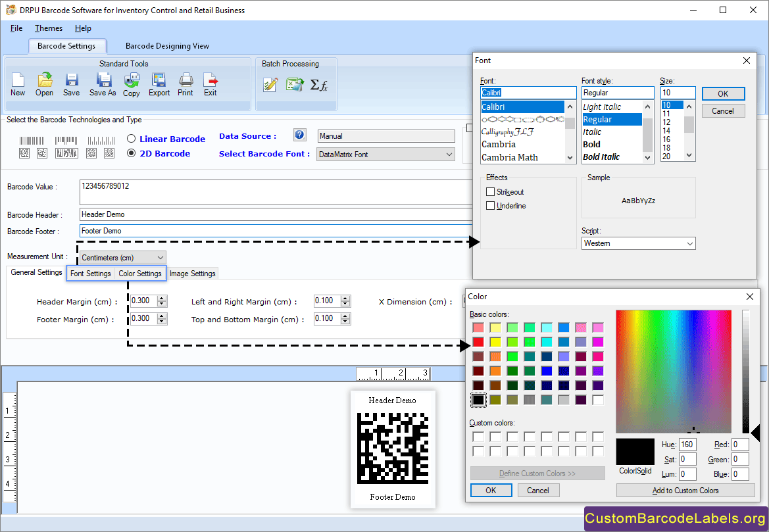Click the Add to Custom Colors button

coord(685,491)
